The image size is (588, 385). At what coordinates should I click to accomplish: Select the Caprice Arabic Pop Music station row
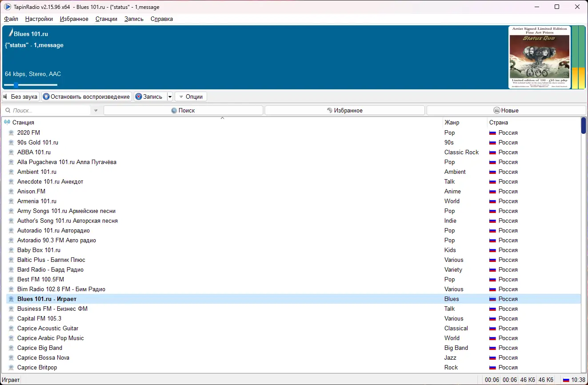click(293, 338)
